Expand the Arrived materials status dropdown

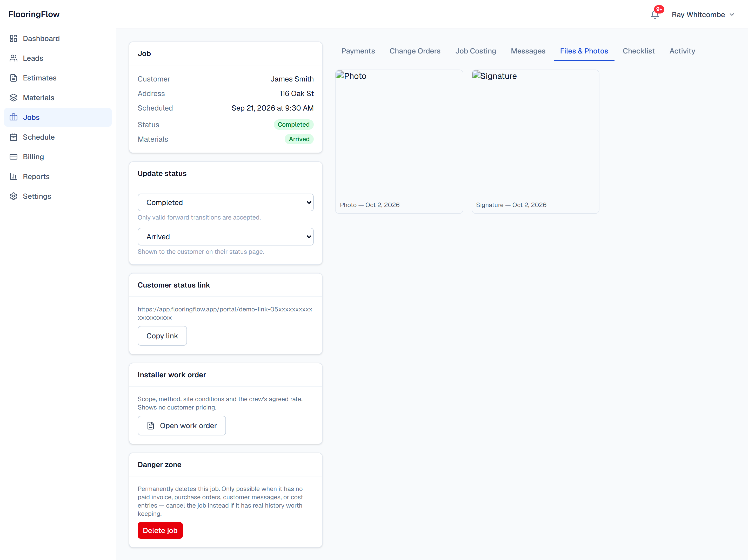click(x=225, y=237)
